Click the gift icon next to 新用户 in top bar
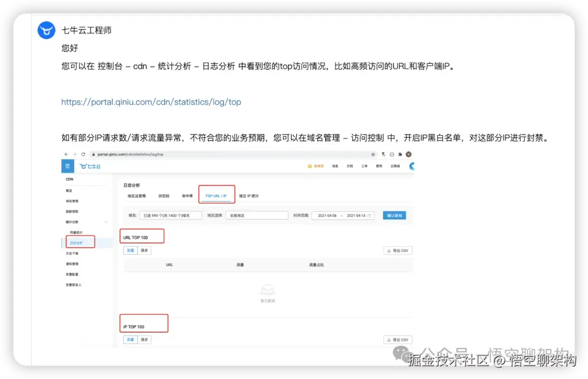This screenshot has width=588, height=379. tap(311, 166)
